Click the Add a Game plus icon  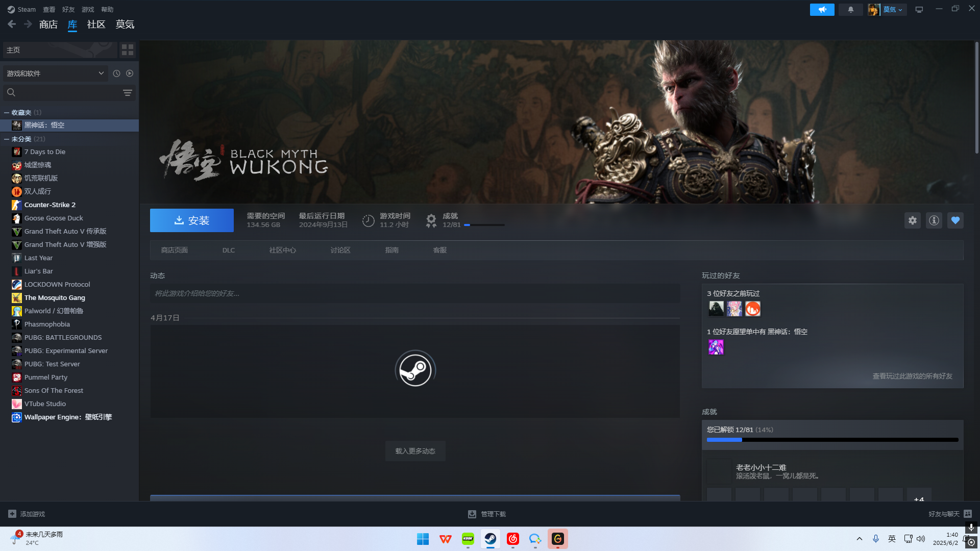[x=12, y=514]
